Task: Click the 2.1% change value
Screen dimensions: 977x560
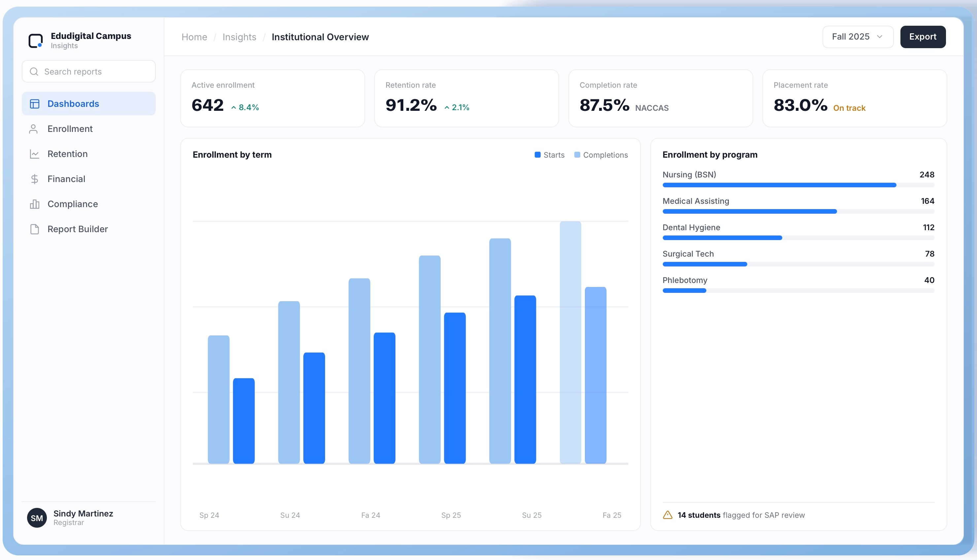Action: [x=460, y=107]
